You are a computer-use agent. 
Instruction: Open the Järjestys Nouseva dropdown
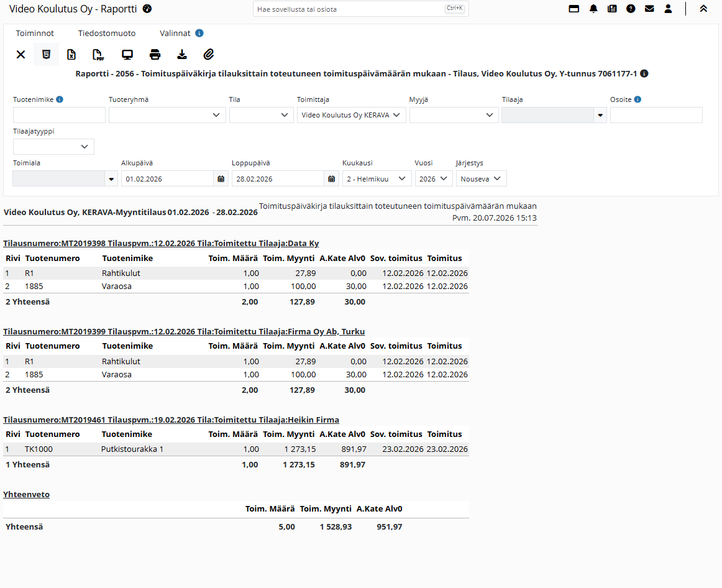pyautogui.click(x=481, y=178)
